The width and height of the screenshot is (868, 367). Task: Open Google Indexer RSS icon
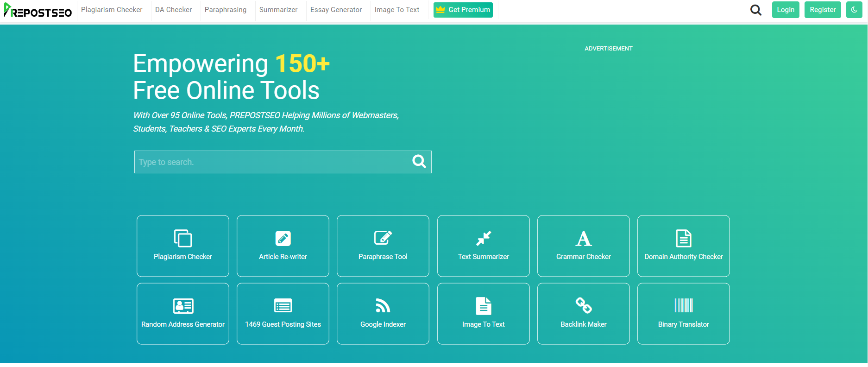point(383,305)
